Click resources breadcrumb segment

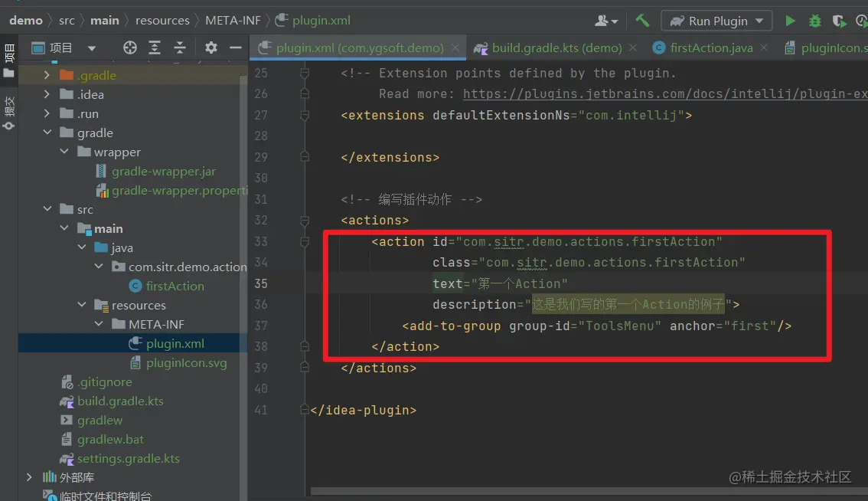(162, 21)
